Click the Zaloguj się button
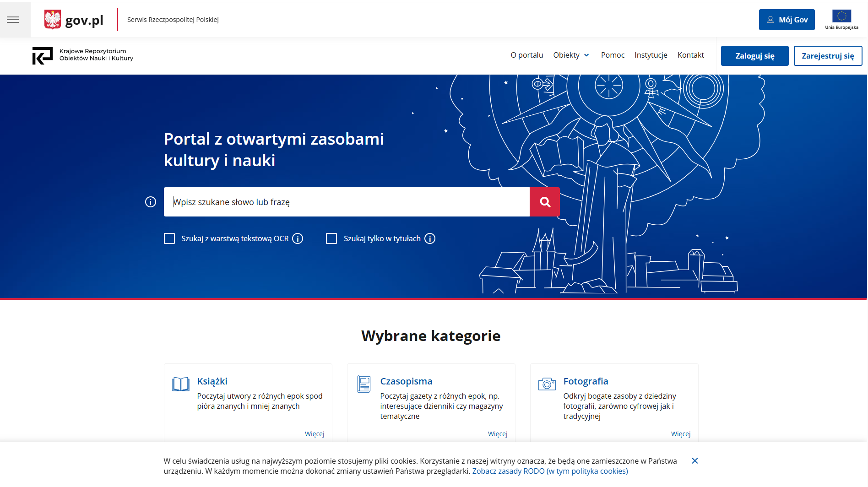 coord(754,55)
